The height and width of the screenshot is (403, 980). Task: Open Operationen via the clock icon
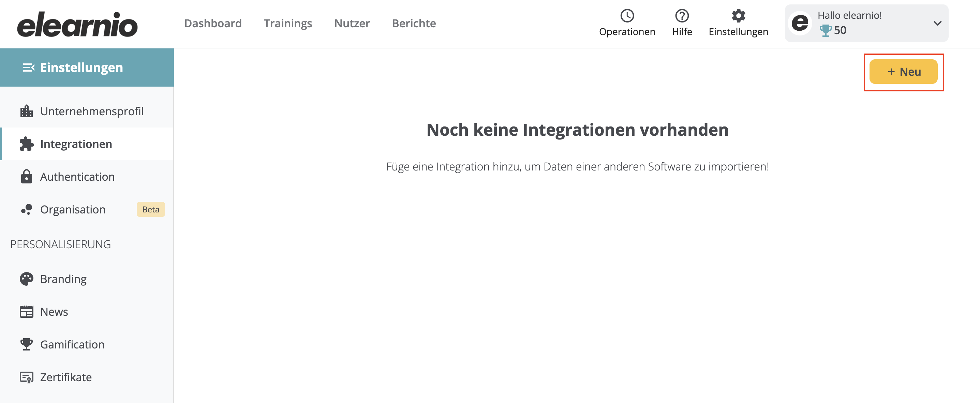click(627, 16)
